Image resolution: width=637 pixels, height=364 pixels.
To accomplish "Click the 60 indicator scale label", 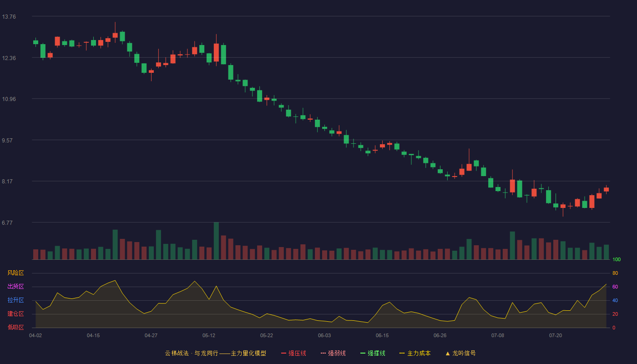I will click(x=615, y=287).
